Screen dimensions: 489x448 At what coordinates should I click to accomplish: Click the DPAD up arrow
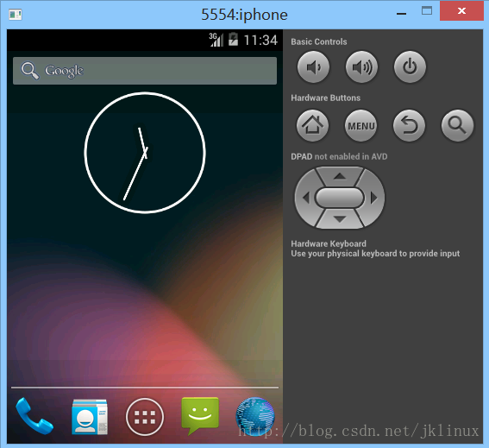pyautogui.click(x=340, y=176)
